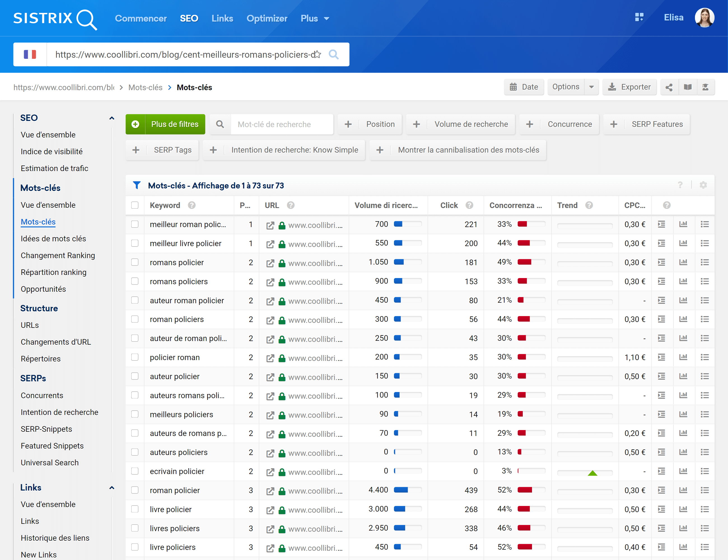Open the Options dropdown arrow

592,87
